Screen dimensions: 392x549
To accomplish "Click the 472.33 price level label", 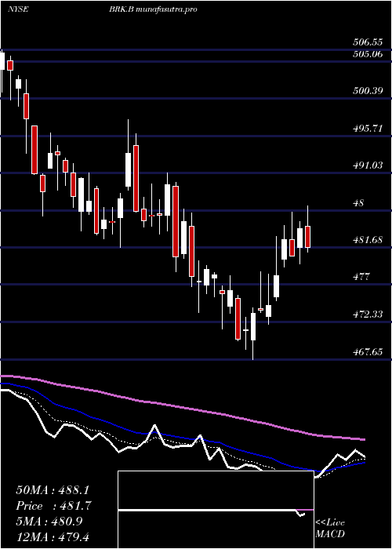I will click(x=368, y=314).
